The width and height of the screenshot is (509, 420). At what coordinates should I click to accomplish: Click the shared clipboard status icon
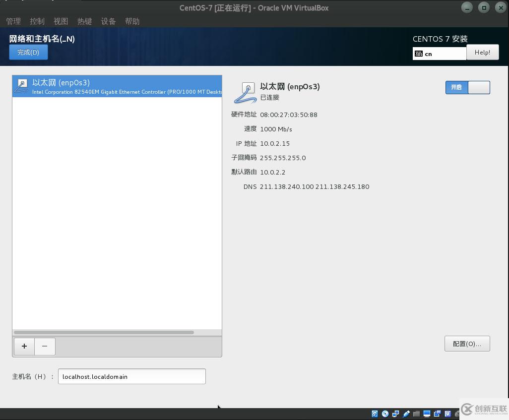(x=437, y=414)
